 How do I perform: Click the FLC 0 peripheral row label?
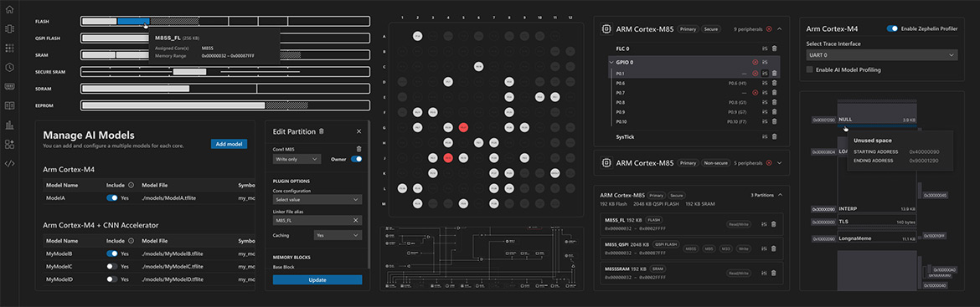[x=622, y=49]
